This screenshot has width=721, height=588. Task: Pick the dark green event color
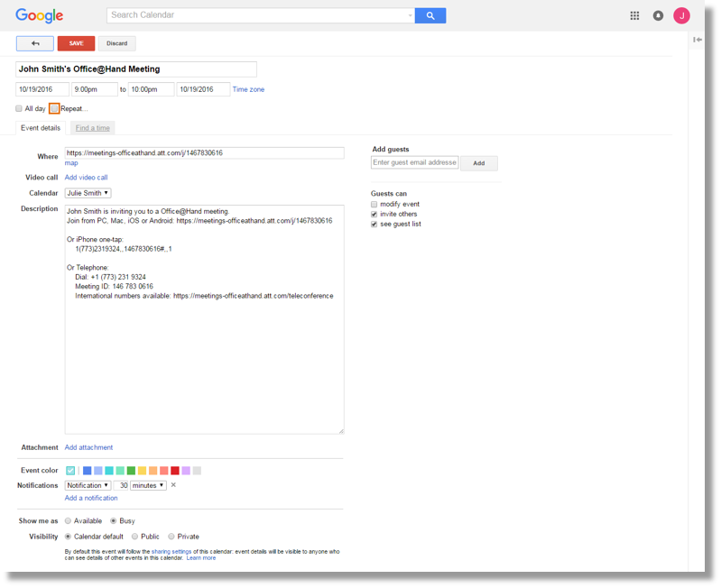point(131,471)
